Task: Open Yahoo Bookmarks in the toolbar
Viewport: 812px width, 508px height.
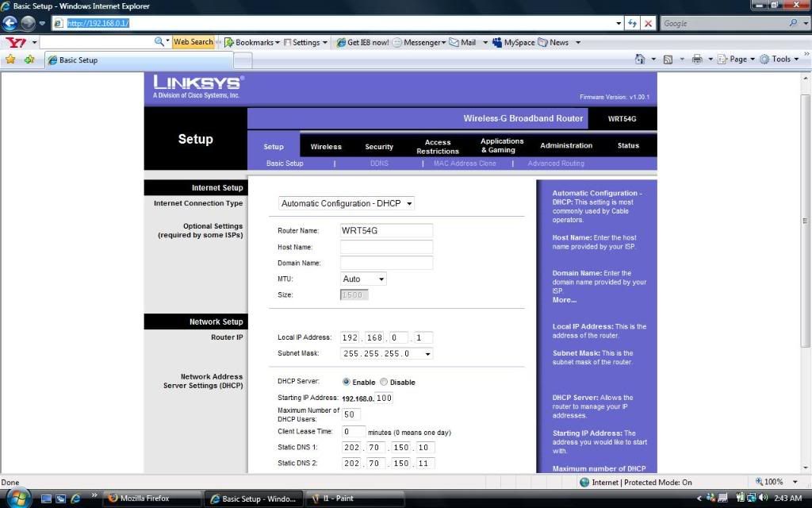Action: click(x=251, y=43)
